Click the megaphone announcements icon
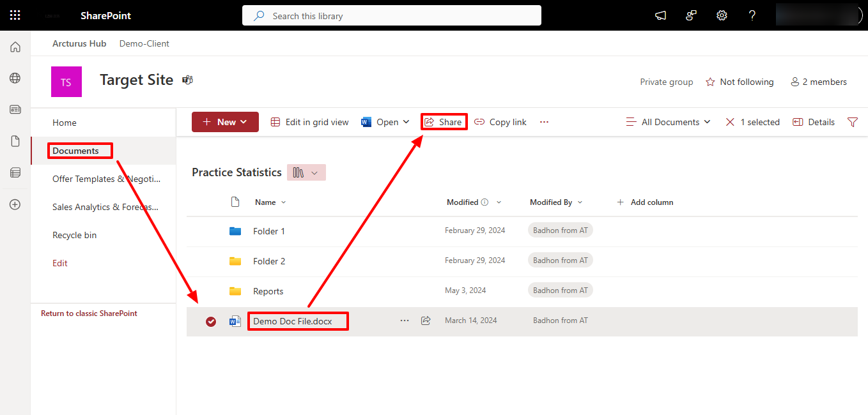Image resolution: width=868 pixels, height=415 pixels. tap(661, 15)
